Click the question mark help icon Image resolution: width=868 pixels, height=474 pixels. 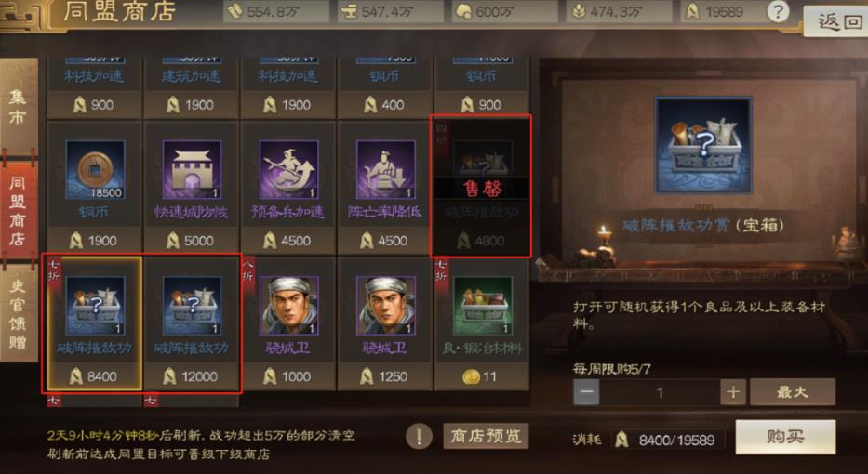pos(778,11)
